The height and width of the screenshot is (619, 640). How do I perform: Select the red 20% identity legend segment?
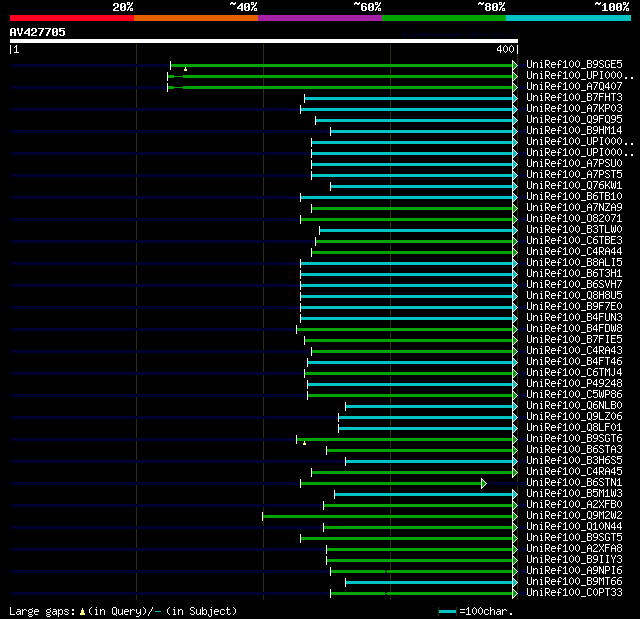click(x=72, y=18)
